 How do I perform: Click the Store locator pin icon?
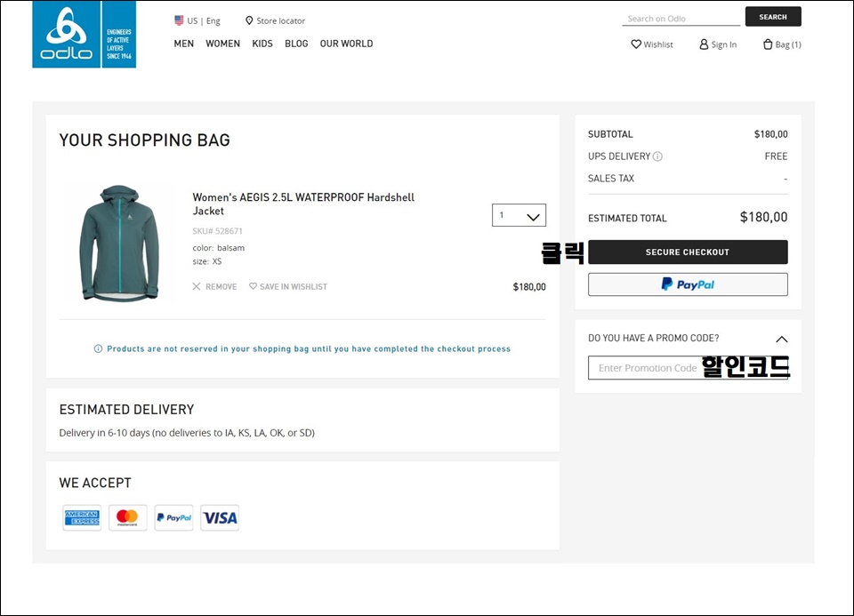click(249, 20)
